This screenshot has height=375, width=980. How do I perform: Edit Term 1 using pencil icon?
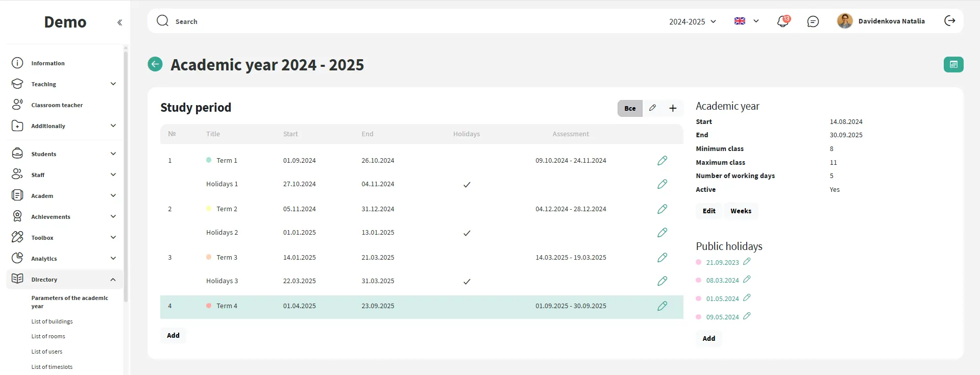pyautogui.click(x=662, y=161)
